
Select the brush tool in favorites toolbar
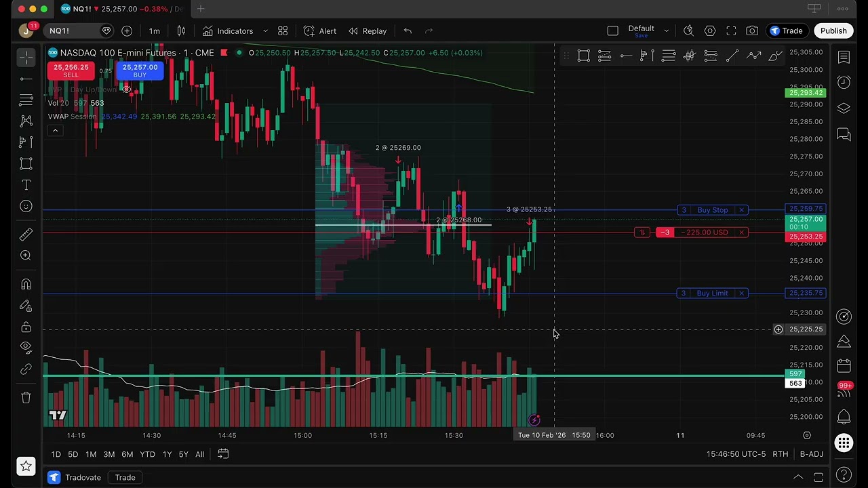(x=775, y=56)
